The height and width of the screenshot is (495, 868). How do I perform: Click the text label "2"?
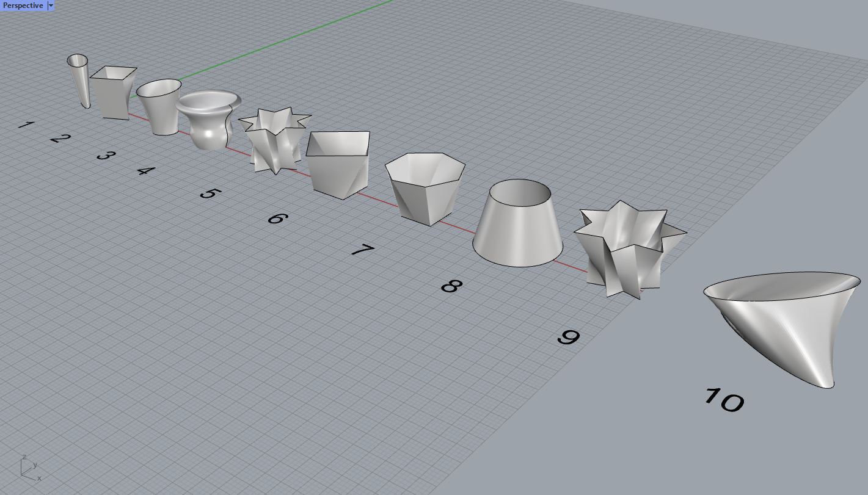(60, 138)
